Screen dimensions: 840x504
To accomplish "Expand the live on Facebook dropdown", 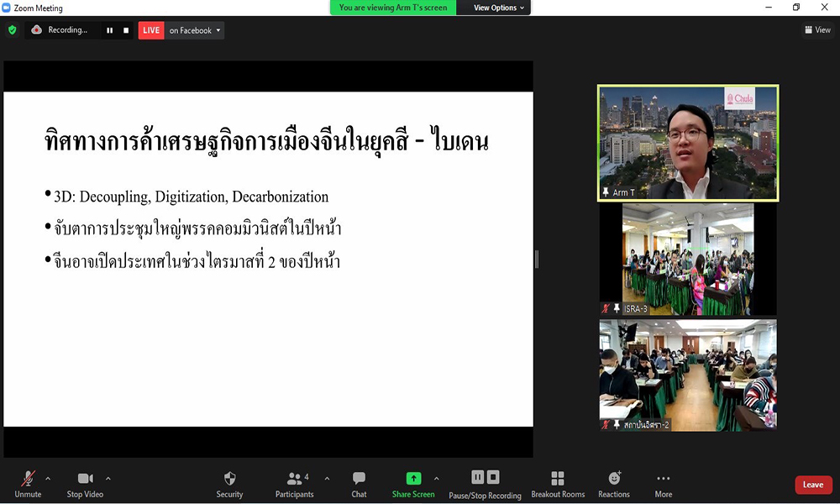I will (219, 30).
